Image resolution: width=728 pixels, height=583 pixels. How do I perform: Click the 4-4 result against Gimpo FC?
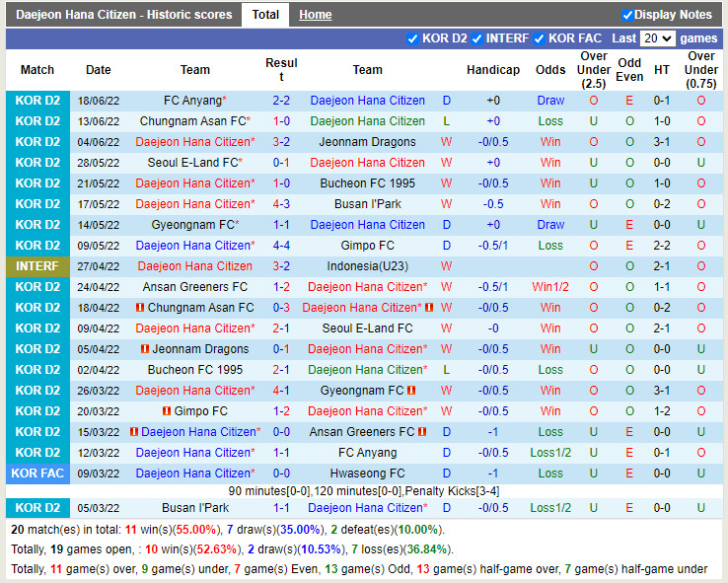[281, 246]
